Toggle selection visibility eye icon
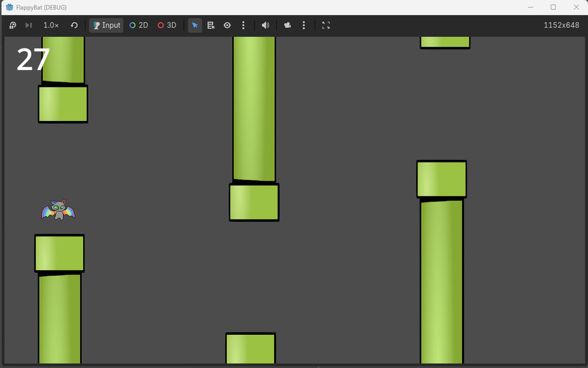The image size is (588, 368). point(227,25)
